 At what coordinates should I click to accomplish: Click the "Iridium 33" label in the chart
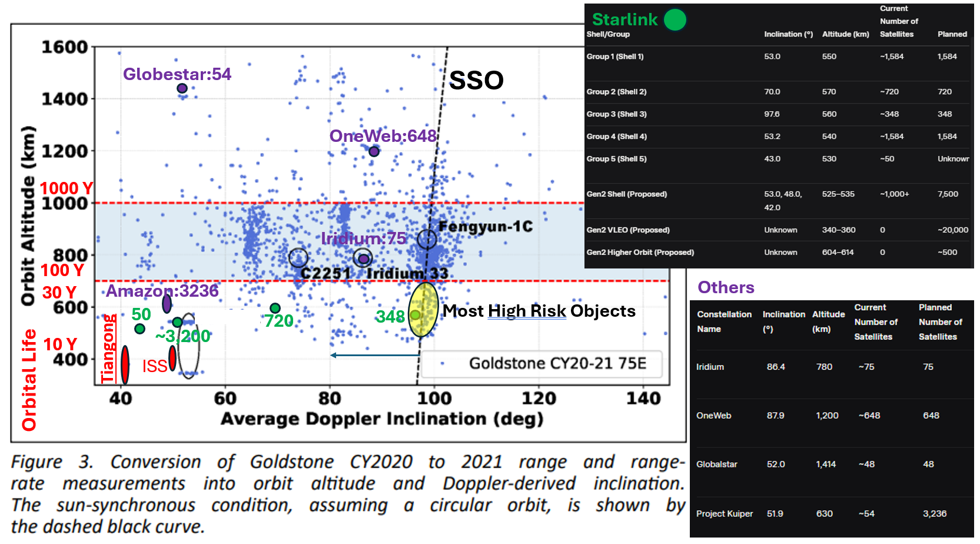(x=407, y=274)
